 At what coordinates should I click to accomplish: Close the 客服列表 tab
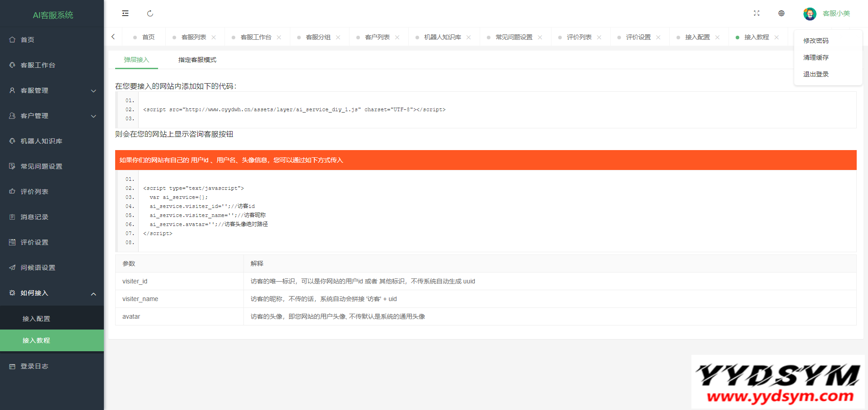click(214, 38)
